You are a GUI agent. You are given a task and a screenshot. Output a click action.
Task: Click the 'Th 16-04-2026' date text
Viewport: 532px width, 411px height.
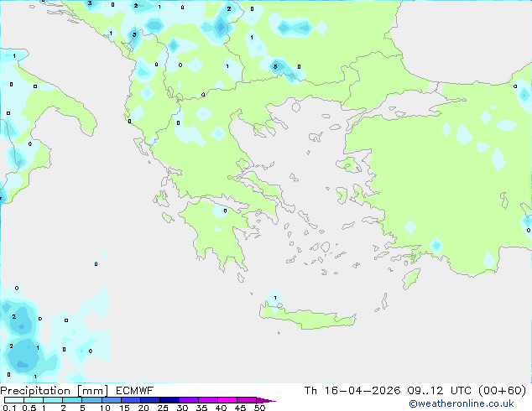coord(352,391)
